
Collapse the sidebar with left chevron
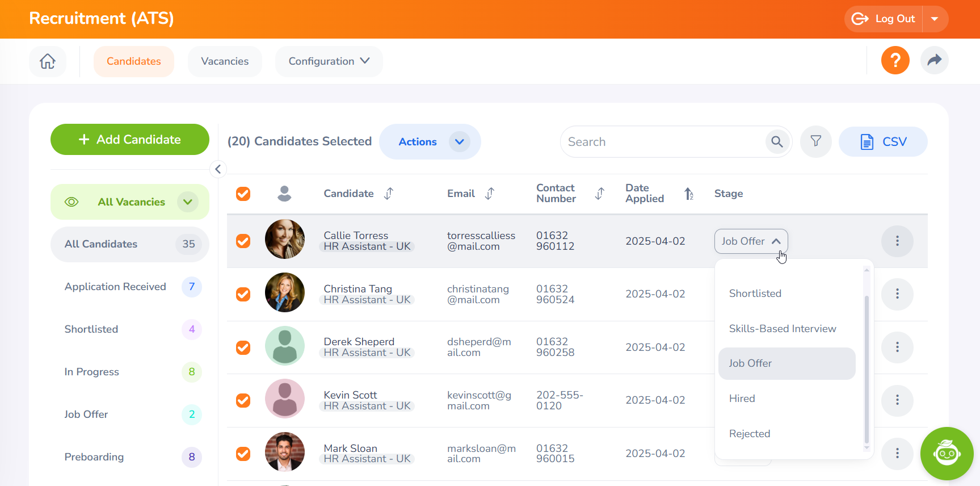[x=218, y=169]
